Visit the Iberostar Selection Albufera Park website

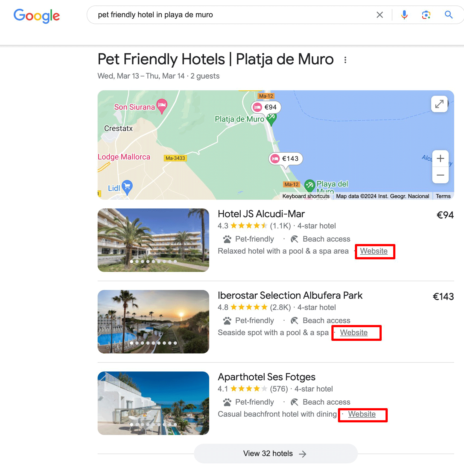tap(354, 333)
